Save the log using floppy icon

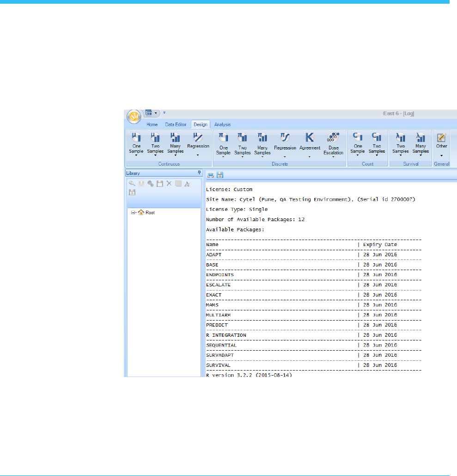(x=220, y=175)
